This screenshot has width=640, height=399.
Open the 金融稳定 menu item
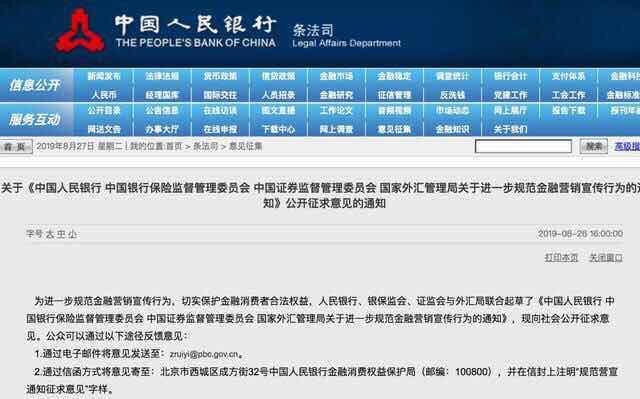tap(394, 76)
